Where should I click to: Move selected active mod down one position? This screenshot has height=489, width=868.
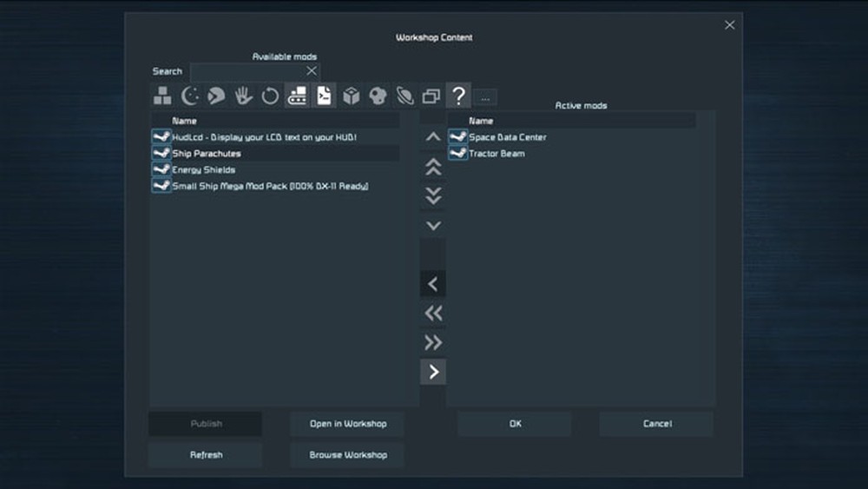433,226
